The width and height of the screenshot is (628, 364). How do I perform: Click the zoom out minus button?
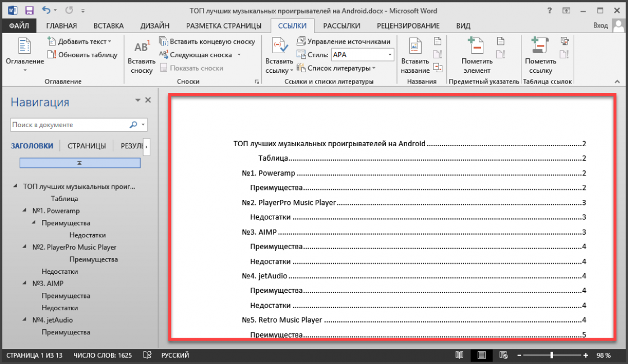pos(519,355)
